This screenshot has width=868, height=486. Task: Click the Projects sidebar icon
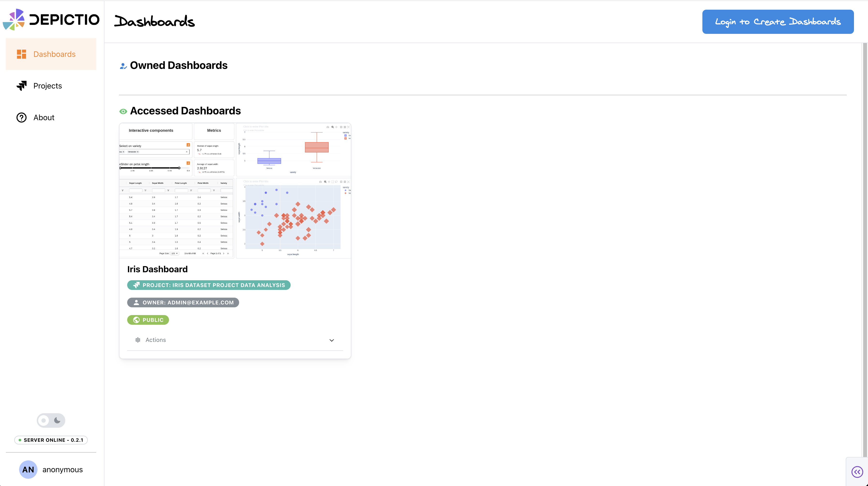pos(22,86)
